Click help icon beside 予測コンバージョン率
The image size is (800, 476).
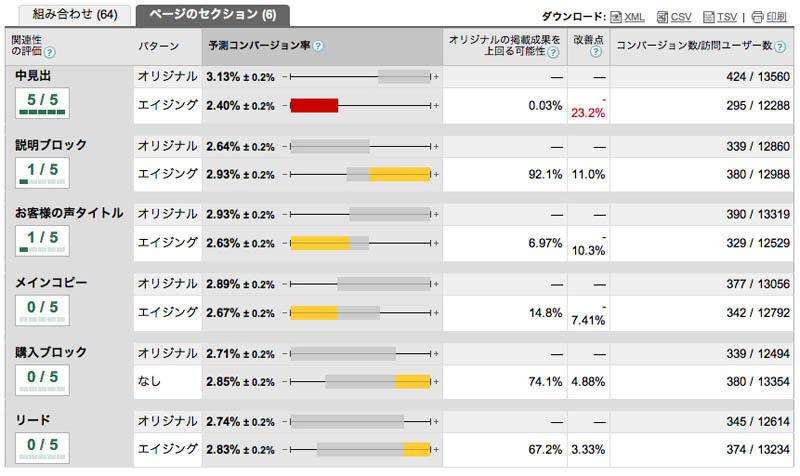point(317,46)
